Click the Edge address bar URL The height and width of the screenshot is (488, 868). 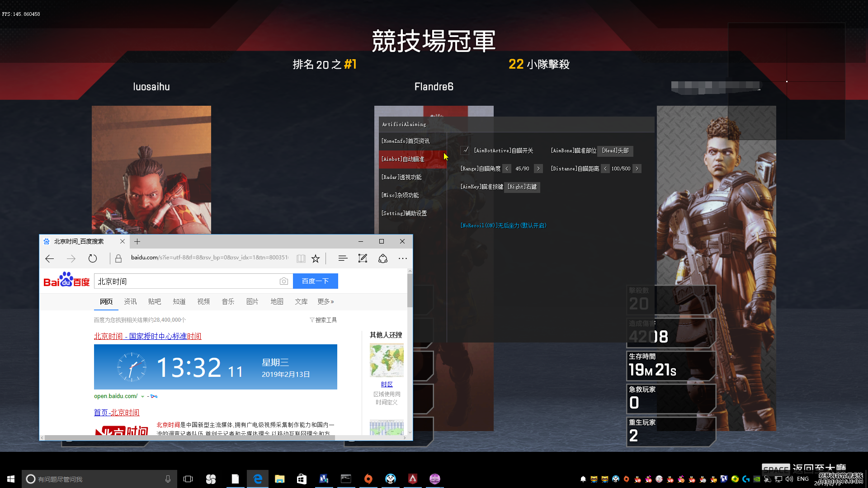(x=210, y=257)
